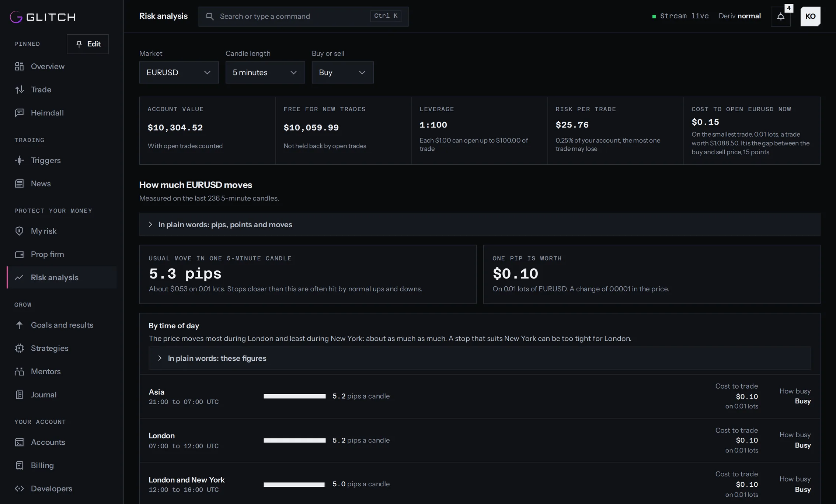Open the KO user avatar menu
This screenshot has width=836, height=504.
coord(810,16)
